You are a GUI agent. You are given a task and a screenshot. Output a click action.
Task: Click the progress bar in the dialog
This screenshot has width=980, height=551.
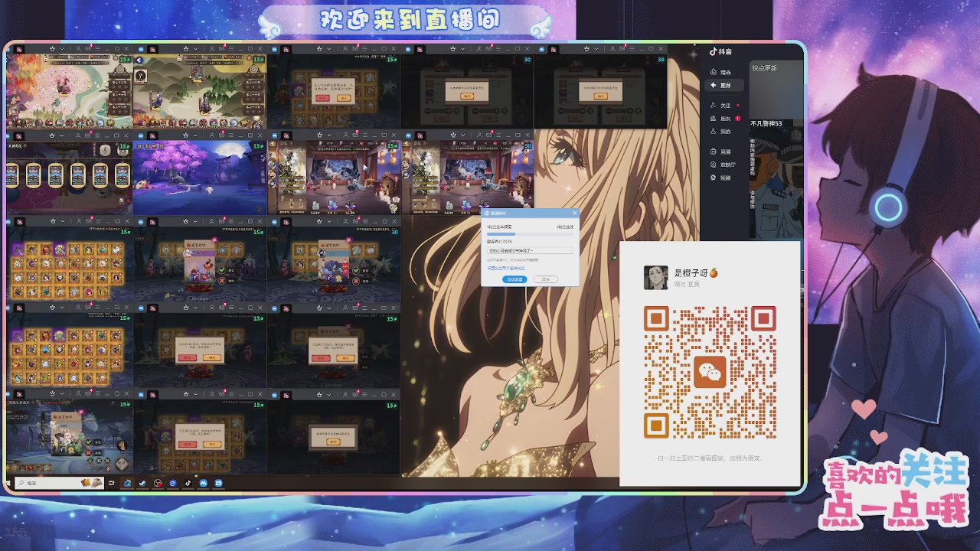click(x=530, y=234)
